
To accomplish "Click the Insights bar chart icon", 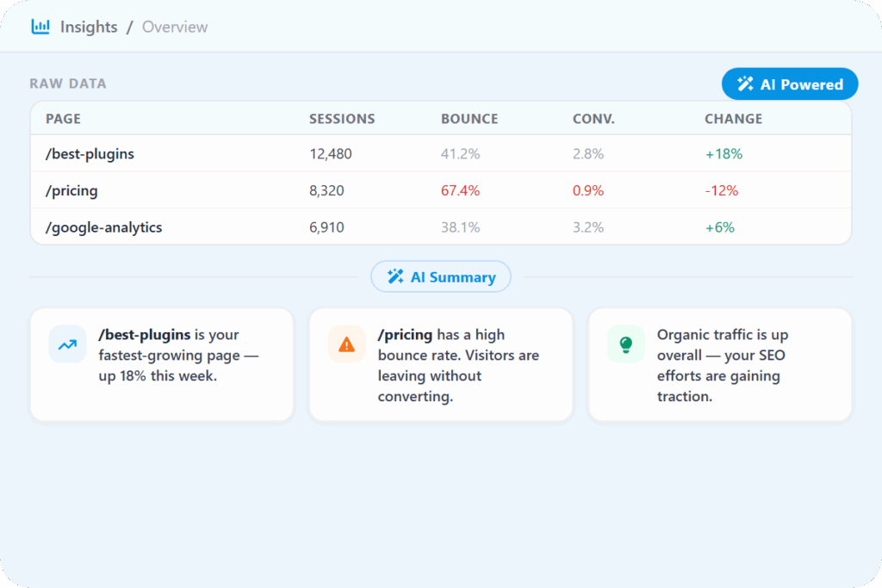I will pyautogui.click(x=40, y=27).
